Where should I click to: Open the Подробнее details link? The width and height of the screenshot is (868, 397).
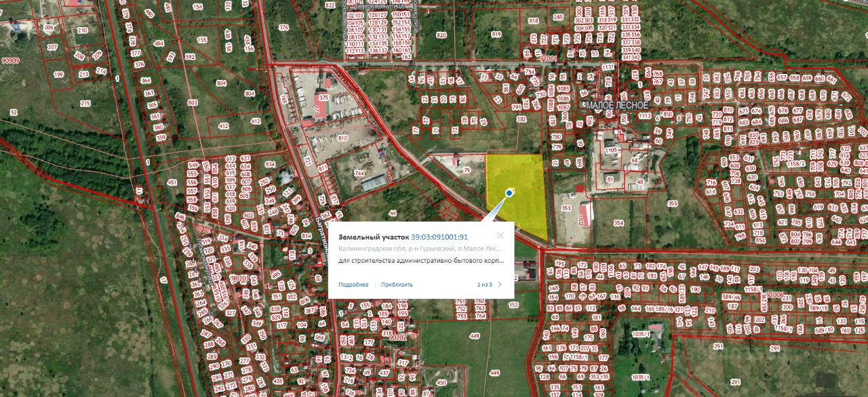353,285
